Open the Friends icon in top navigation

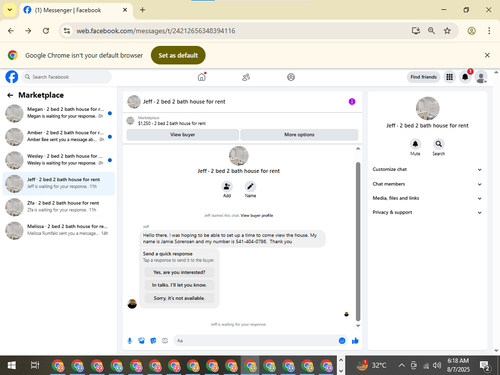point(246,77)
